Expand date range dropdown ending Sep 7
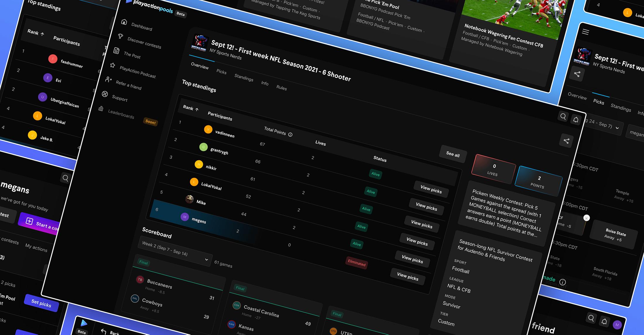Viewport: 644px width, 335px height. pyautogui.click(x=617, y=128)
